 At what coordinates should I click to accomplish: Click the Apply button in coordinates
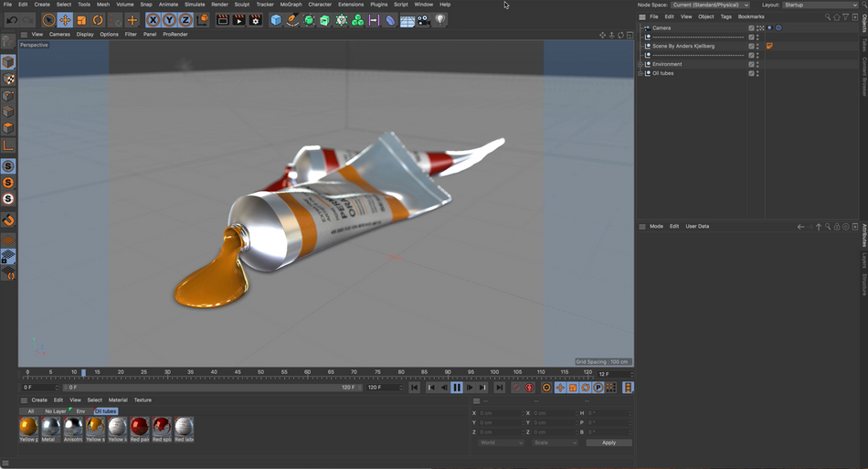pos(609,442)
